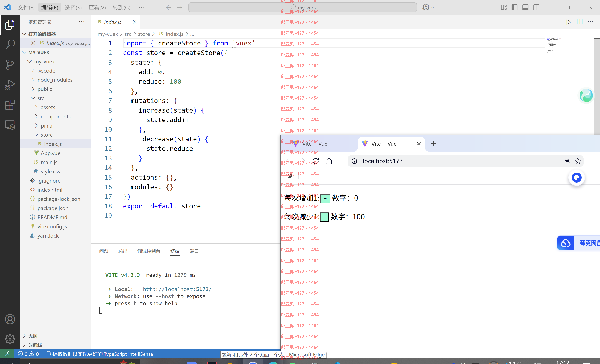Screen dimensions: 600x364
Task: Toggle bottom panel visibility
Action: 525,7
